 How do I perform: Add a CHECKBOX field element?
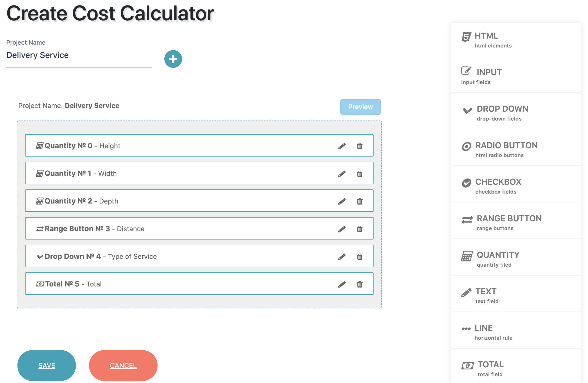click(516, 184)
